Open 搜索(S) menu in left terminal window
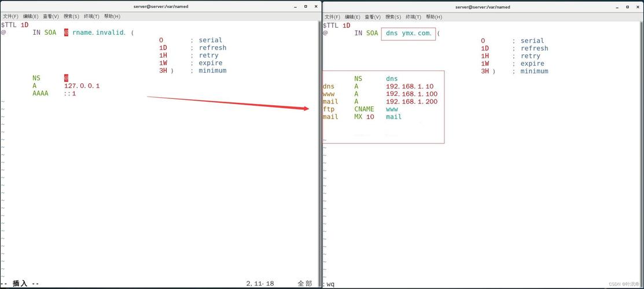Viewport: 644px width, 289px height. pos(72,16)
